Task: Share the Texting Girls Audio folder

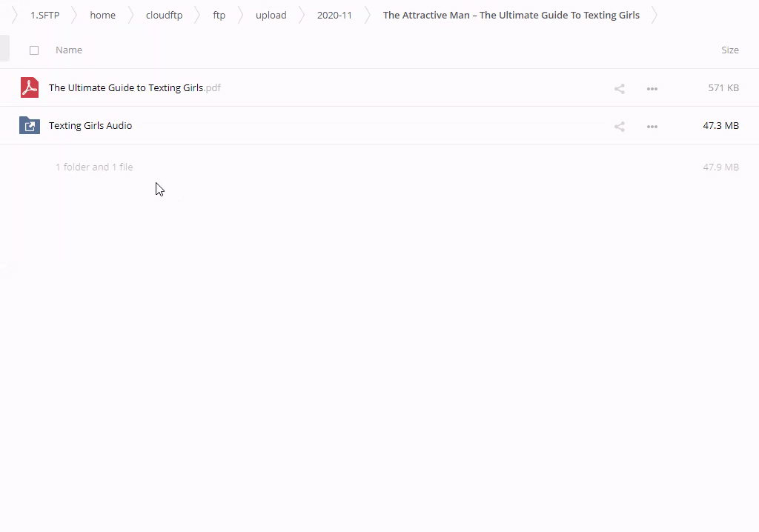Action: point(620,127)
